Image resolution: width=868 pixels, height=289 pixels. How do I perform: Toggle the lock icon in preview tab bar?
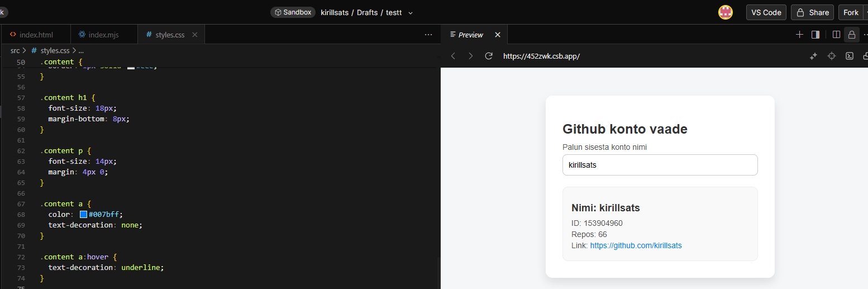852,35
